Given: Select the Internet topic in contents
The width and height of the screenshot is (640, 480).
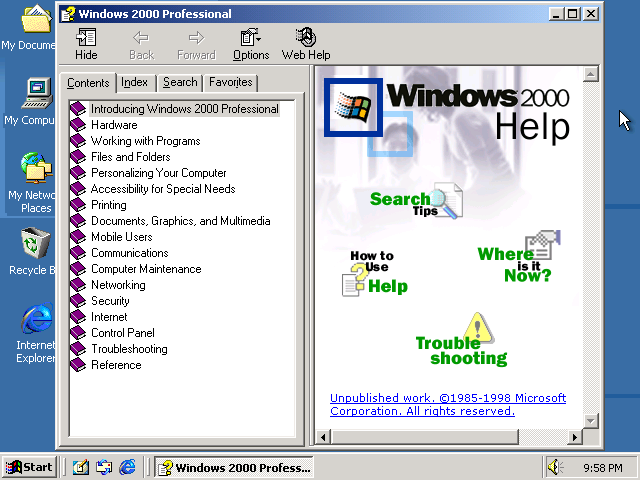Looking at the screenshot, I should click(x=109, y=317).
